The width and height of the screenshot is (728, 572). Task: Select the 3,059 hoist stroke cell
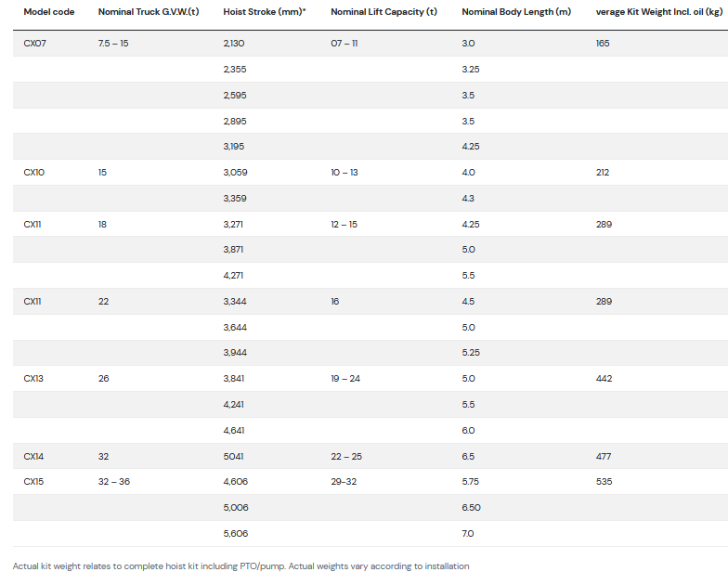click(235, 173)
